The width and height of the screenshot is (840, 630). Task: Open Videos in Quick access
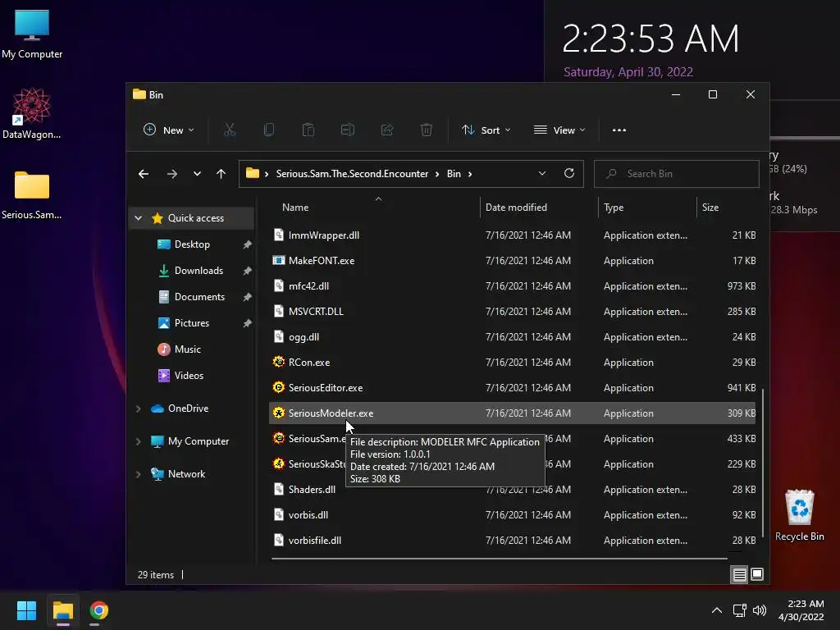(x=189, y=376)
